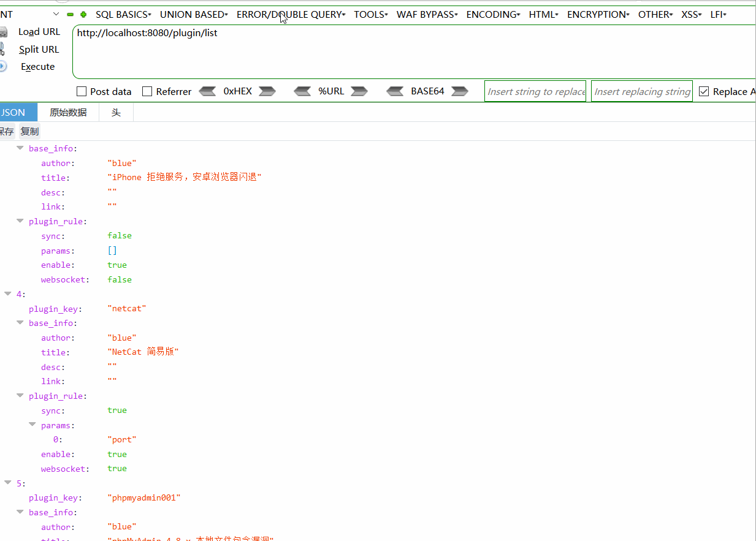Focus the Insert string to replace field

click(x=535, y=91)
